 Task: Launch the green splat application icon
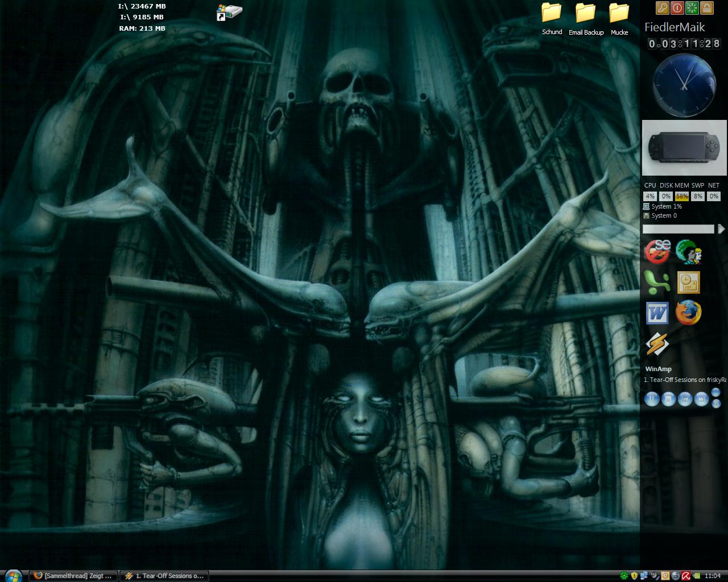coord(656,282)
